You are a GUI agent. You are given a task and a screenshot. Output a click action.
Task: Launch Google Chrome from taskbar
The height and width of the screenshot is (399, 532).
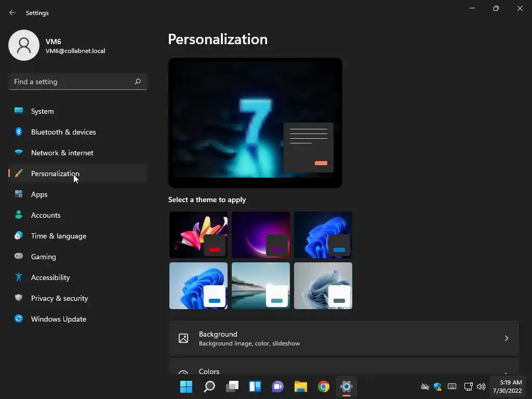tap(323, 387)
